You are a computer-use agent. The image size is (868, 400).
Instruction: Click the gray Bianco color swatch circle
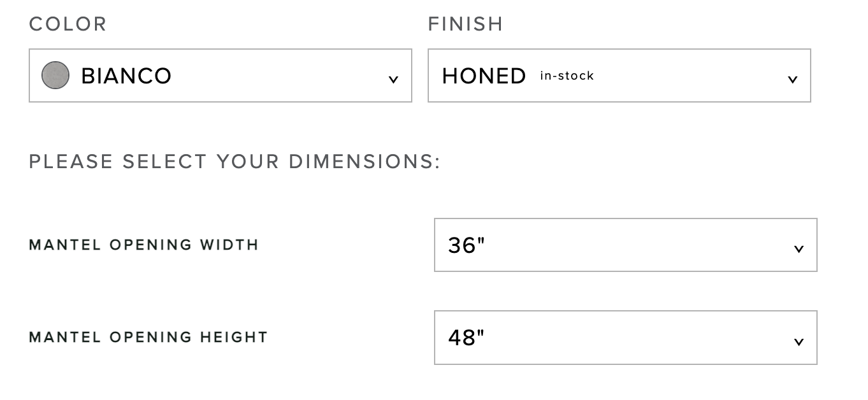click(55, 75)
